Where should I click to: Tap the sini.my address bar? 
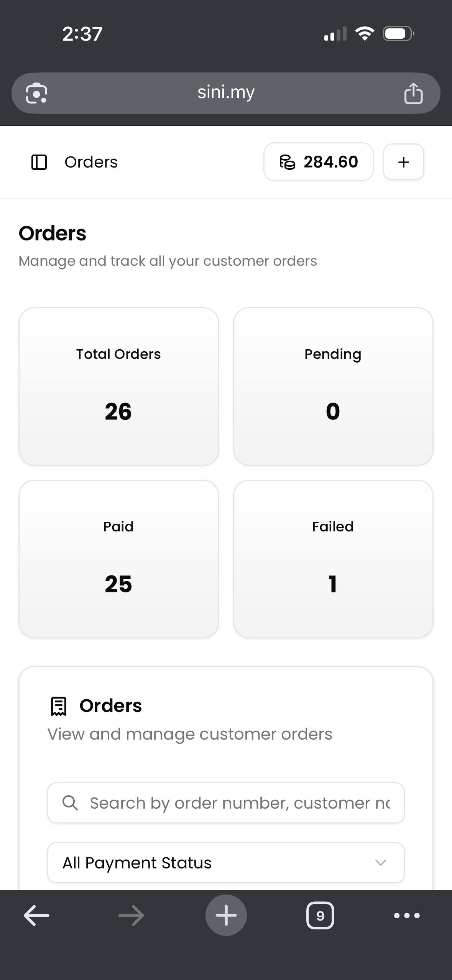pyautogui.click(x=226, y=93)
